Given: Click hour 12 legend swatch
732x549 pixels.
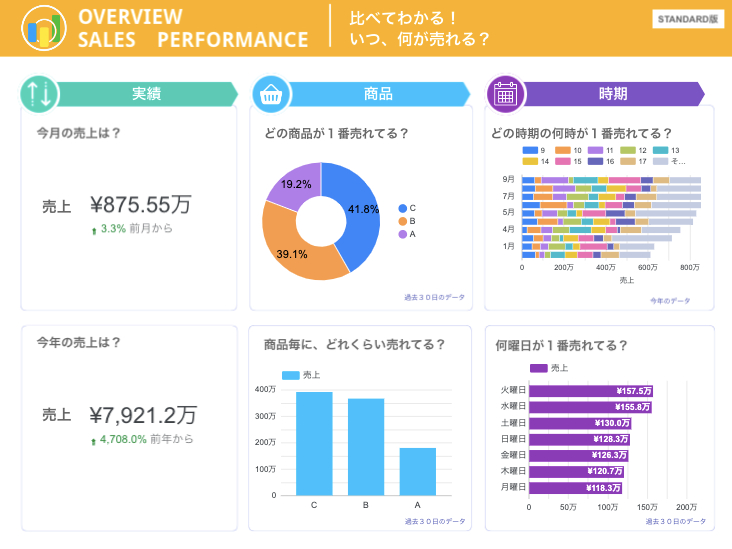Looking at the screenshot, I should [628, 150].
